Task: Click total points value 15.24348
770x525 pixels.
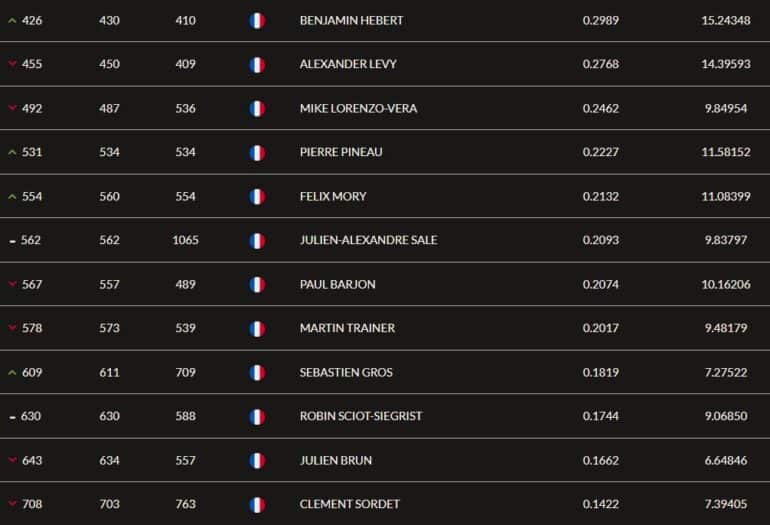Action: click(726, 21)
